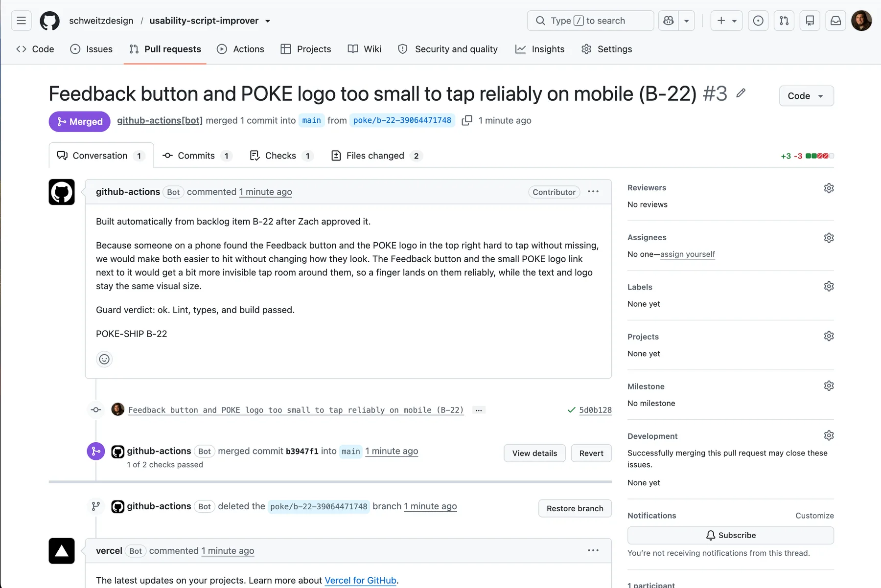The width and height of the screenshot is (881, 588).
Task: Open the Code dropdown button
Action: coord(806,96)
